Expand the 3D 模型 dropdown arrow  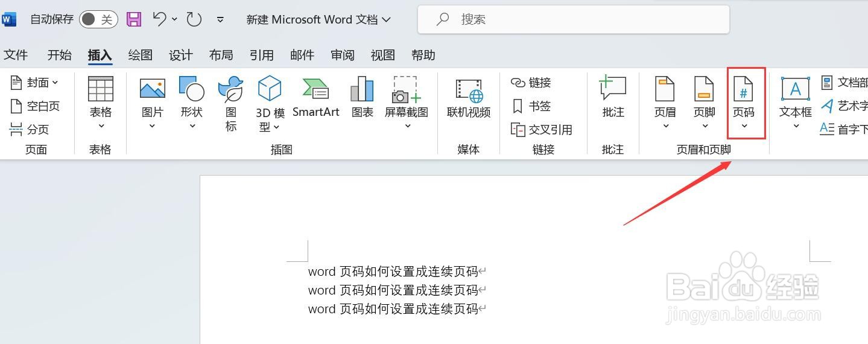(x=276, y=127)
